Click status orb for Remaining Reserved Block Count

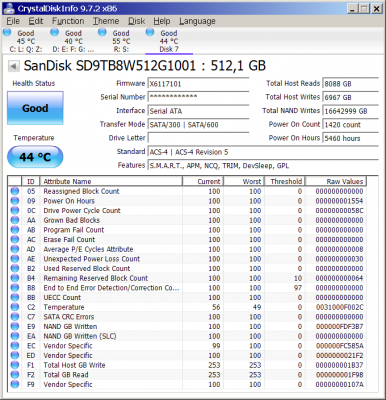point(15,278)
